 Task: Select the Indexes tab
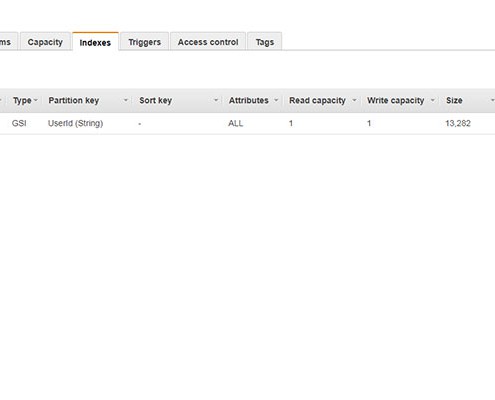(x=95, y=42)
